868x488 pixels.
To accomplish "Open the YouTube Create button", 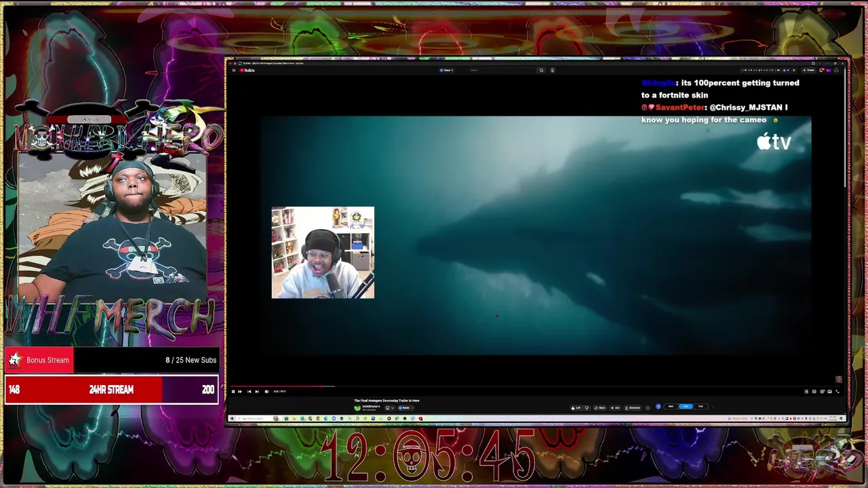I will click(808, 70).
